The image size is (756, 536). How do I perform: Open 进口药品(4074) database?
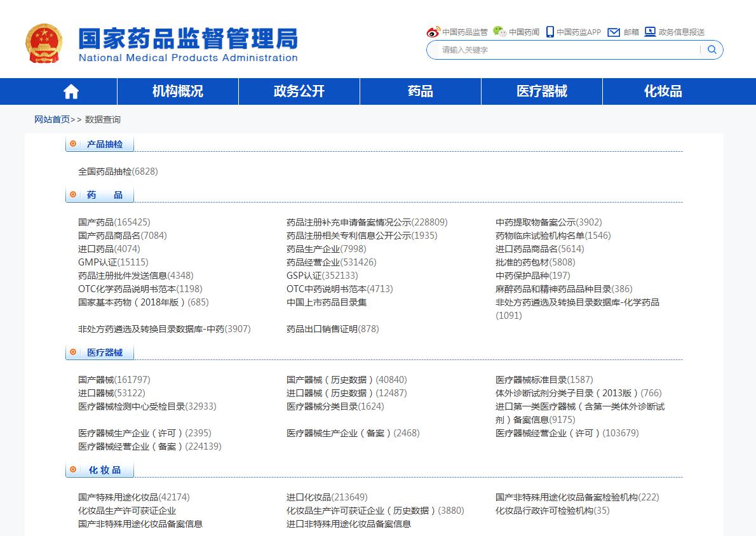click(109, 249)
